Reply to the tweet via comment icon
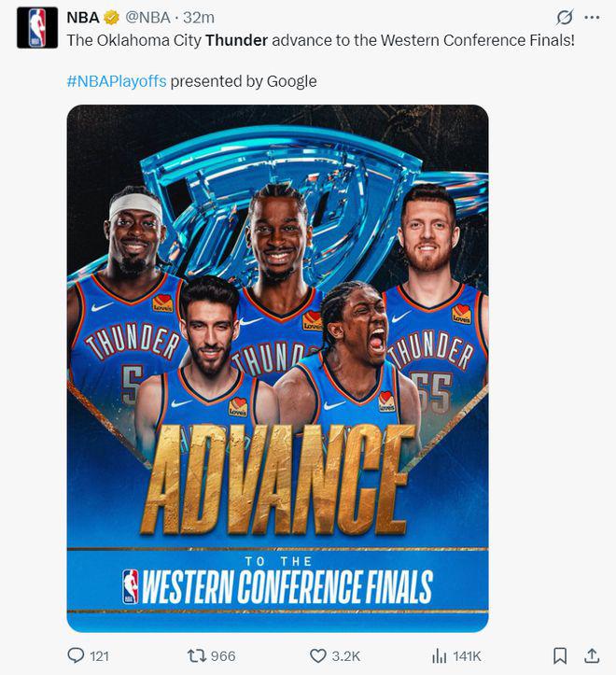 [76, 655]
